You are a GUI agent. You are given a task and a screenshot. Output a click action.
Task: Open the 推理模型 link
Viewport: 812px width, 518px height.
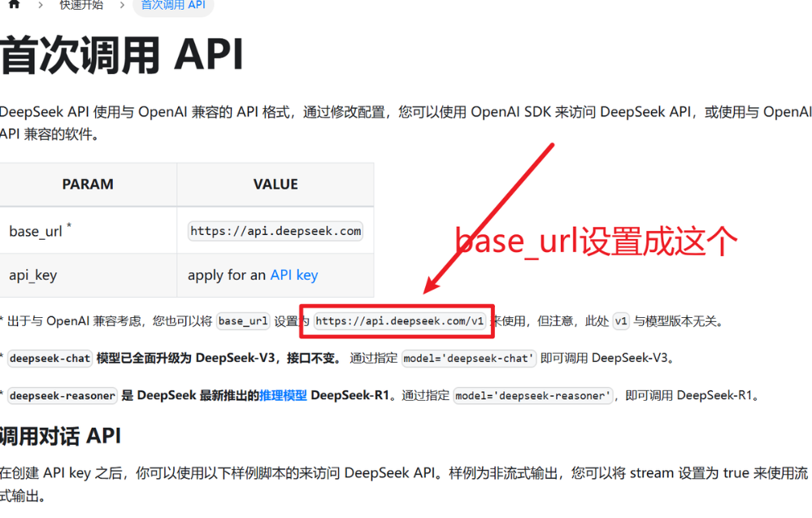(x=284, y=395)
